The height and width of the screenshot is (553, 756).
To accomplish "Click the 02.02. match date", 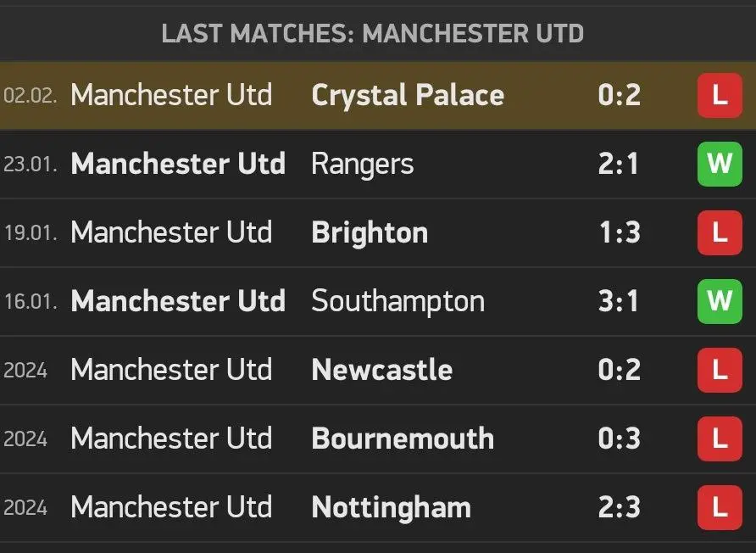I will (31, 95).
